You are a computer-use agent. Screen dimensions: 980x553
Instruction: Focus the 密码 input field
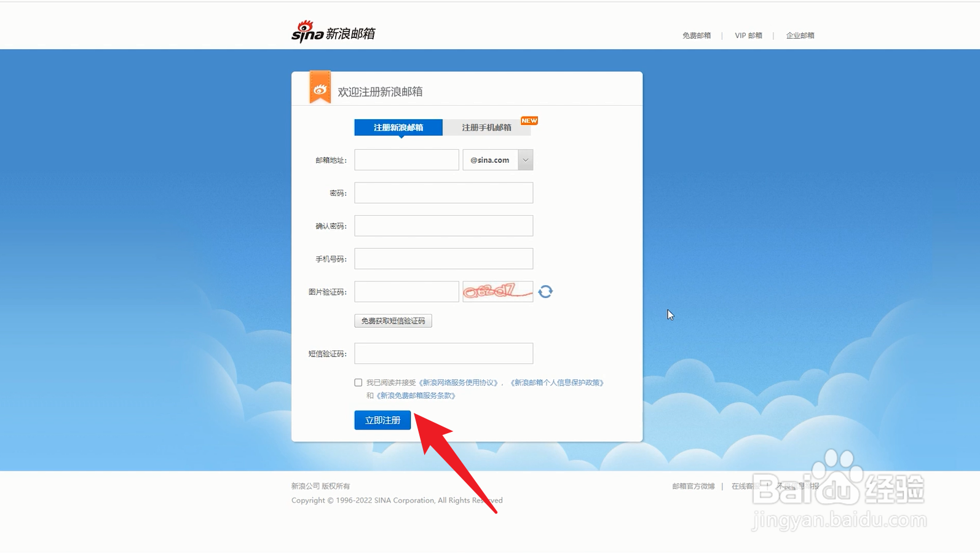pyautogui.click(x=443, y=193)
